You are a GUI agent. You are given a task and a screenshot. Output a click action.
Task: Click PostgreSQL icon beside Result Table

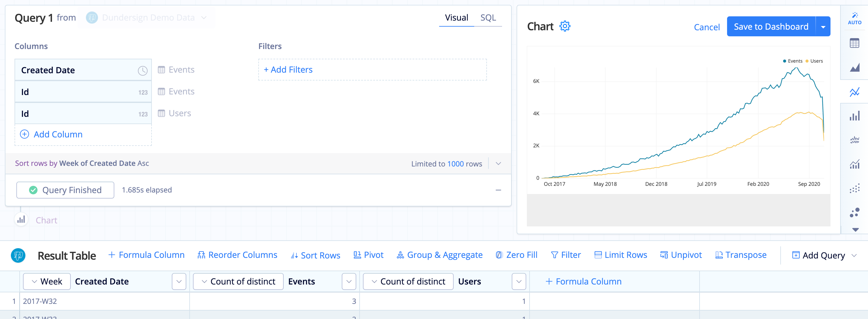[18, 255]
